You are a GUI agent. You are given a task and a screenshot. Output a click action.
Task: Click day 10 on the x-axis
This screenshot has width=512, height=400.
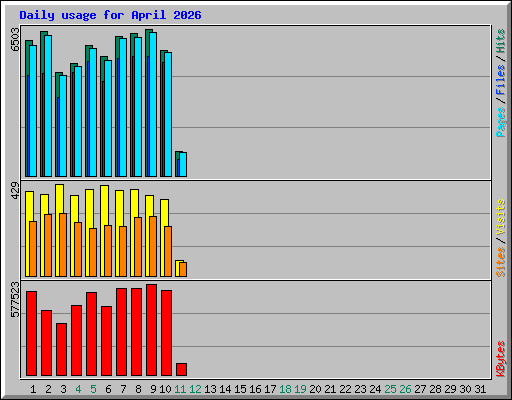(x=165, y=389)
